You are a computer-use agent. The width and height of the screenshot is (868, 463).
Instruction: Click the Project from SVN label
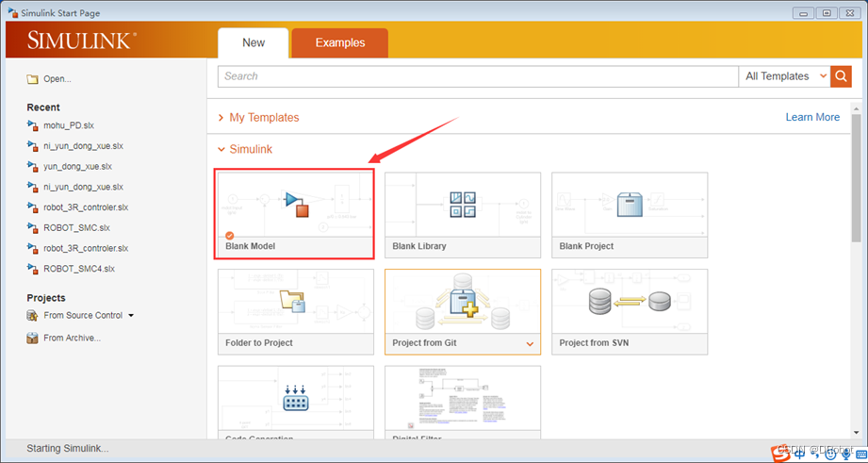pos(594,343)
